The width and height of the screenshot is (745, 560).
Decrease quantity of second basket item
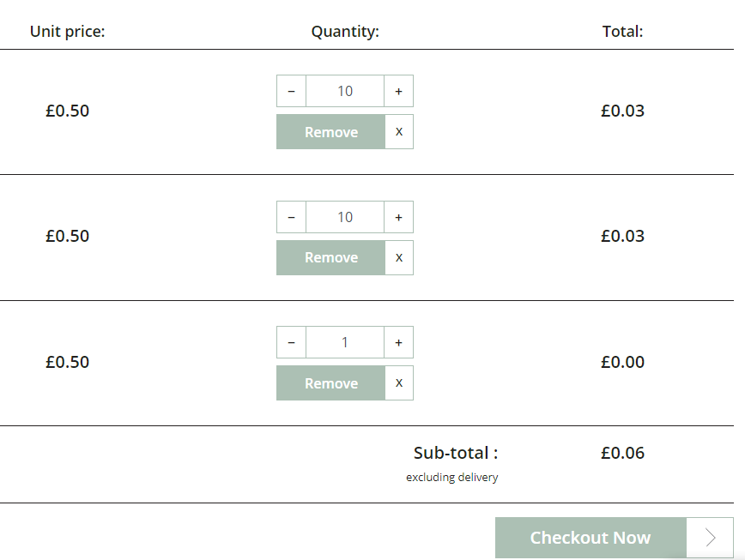pos(291,217)
